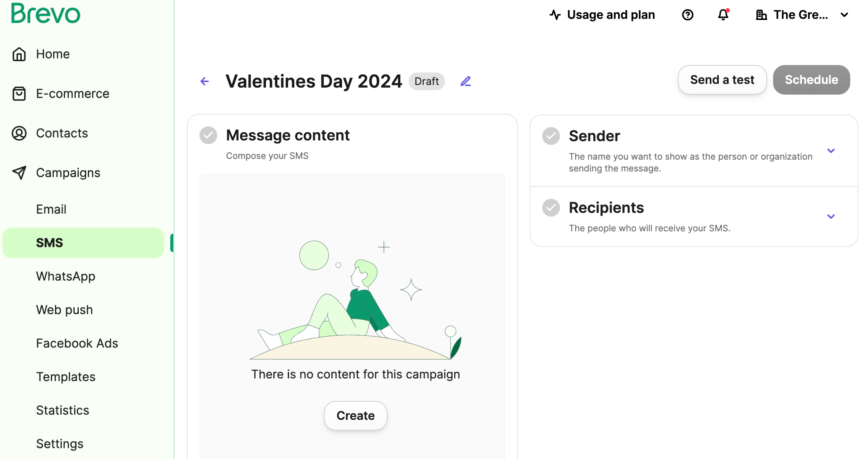Click the Brevo logo
The width and height of the screenshot is (868, 459).
[45, 14]
